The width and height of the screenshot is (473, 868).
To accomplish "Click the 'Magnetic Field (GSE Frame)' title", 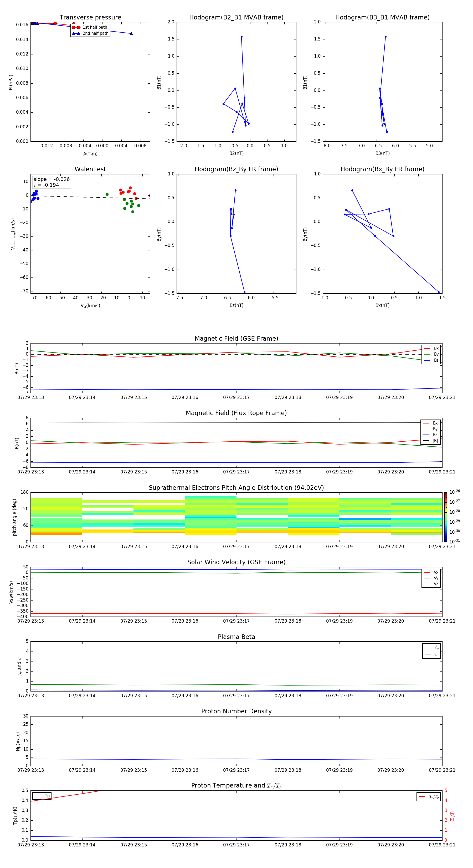I will [x=236, y=339].
